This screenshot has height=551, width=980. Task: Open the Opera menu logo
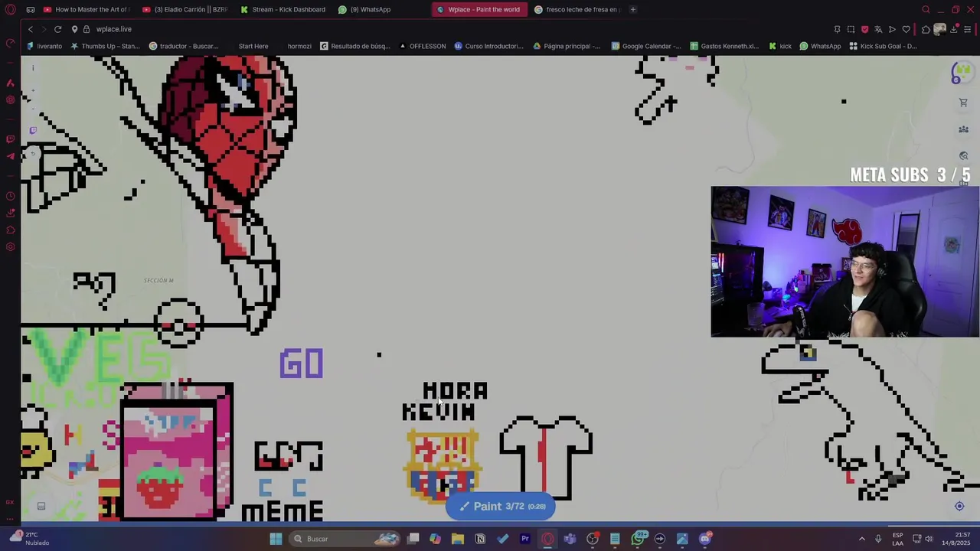[11, 9]
